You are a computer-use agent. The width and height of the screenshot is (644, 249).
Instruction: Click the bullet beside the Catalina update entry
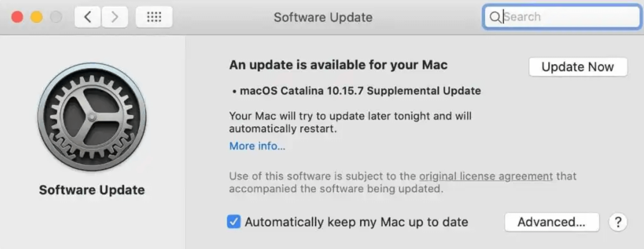click(x=234, y=91)
